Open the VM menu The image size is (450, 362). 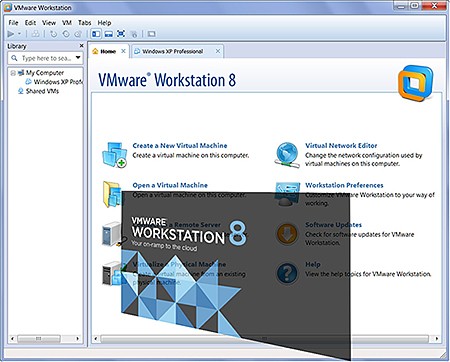click(67, 23)
